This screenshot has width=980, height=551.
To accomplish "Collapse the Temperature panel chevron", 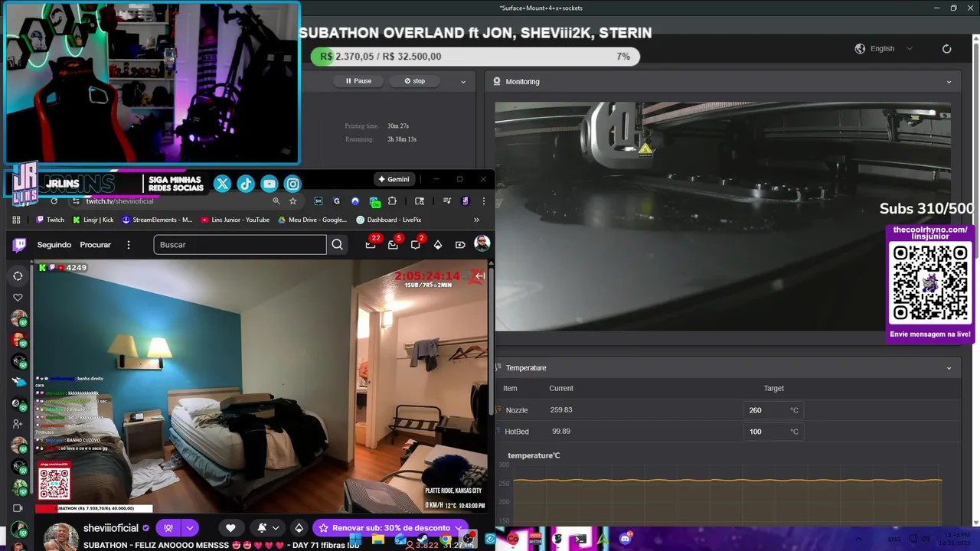I will click(x=949, y=368).
